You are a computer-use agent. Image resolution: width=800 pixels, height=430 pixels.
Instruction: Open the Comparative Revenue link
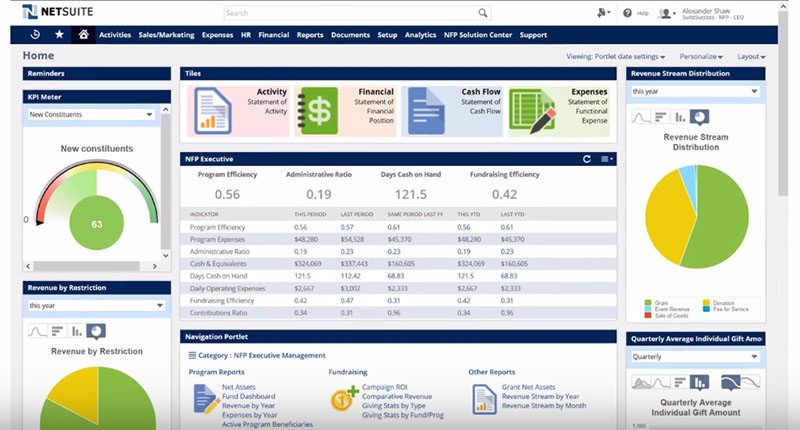click(x=397, y=396)
